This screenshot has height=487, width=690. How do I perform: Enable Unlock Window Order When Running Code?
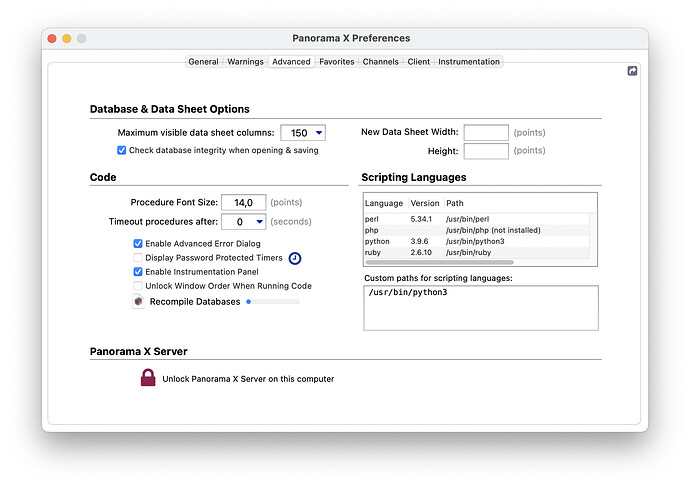pyautogui.click(x=138, y=286)
